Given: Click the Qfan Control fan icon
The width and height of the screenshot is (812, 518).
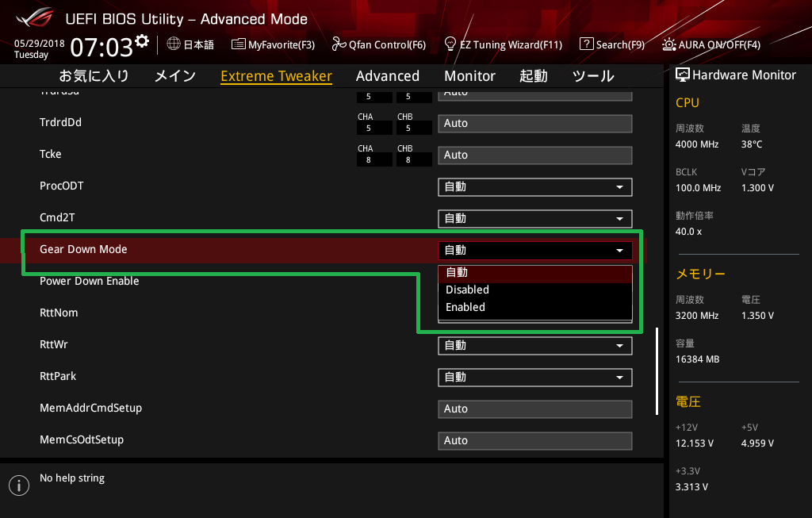Looking at the screenshot, I should pyautogui.click(x=339, y=44).
